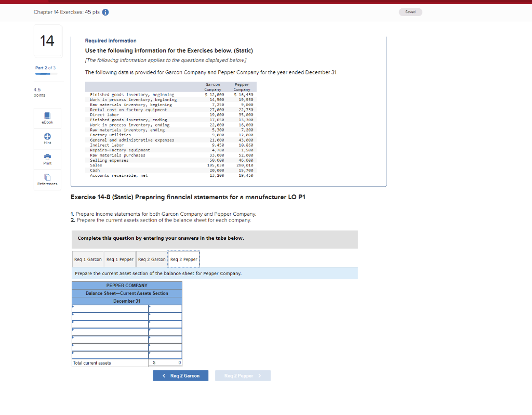Click third row amount input field
The image size is (532, 415).
[165, 325]
